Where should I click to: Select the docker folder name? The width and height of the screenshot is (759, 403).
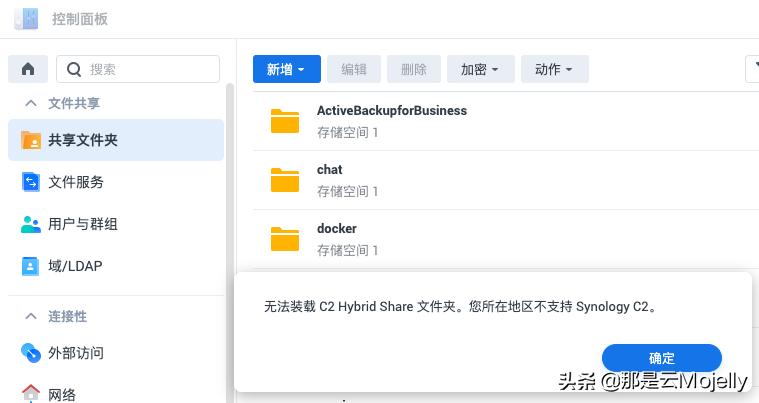tap(337, 228)
